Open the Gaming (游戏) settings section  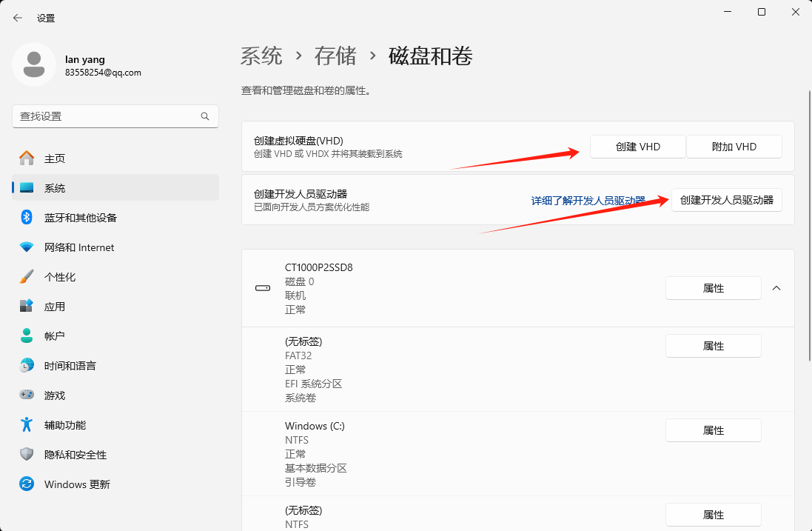pos(115,395)
